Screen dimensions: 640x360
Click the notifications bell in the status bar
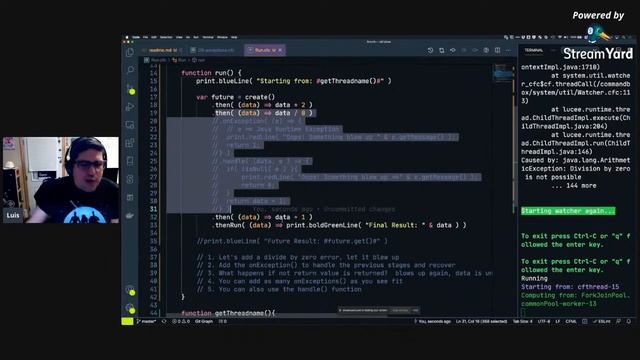pyautogui.click(x=629, y=322)
